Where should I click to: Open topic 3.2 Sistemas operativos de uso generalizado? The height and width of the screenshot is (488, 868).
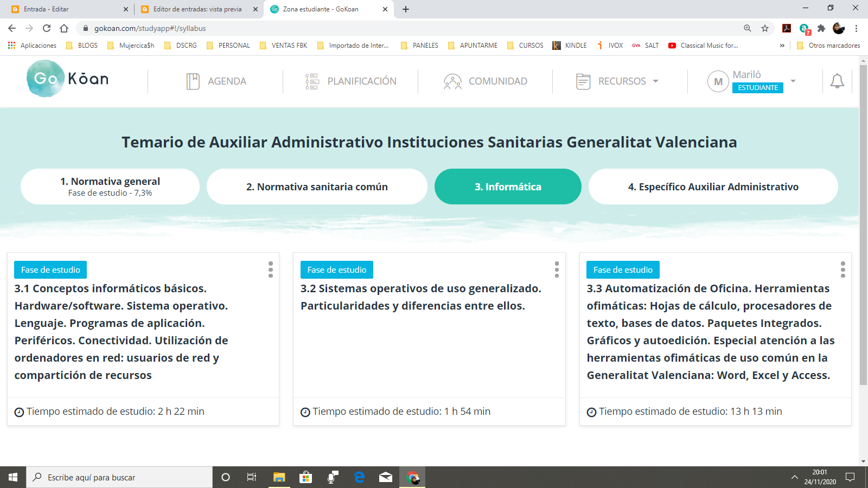click(x=421, y=297)
